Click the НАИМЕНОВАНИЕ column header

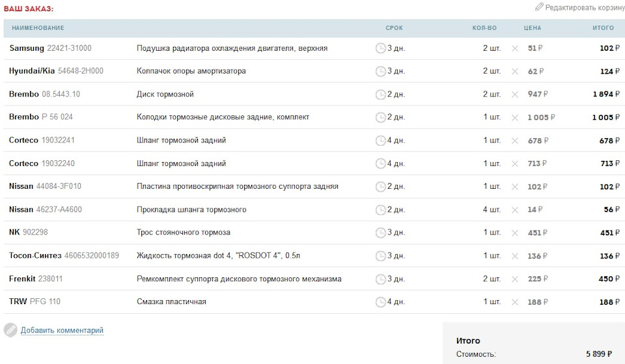point(38,28)
